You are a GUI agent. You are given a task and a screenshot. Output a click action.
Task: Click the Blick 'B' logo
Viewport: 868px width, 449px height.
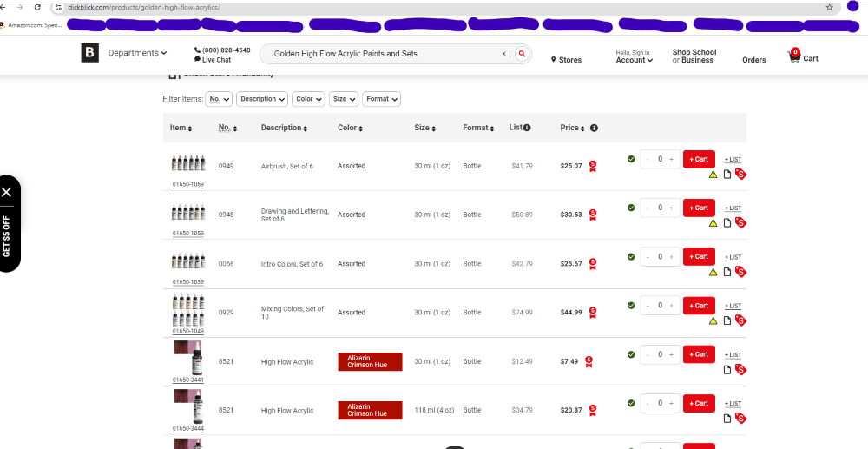pyautogui.click(x=90, y=54)
